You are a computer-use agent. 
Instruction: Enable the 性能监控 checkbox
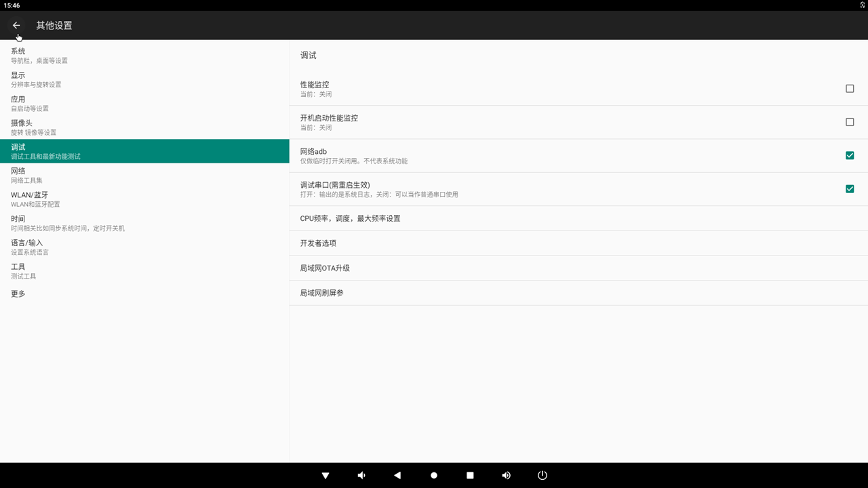849,89
